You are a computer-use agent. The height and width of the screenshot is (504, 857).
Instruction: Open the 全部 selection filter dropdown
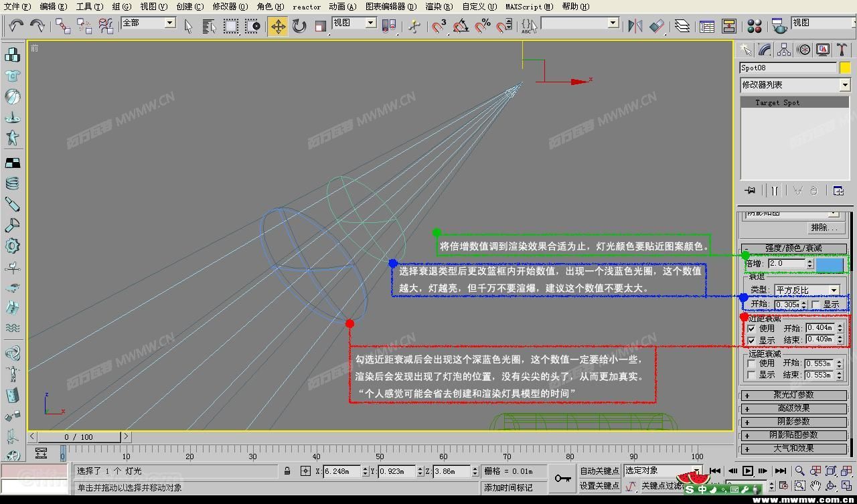click(x=148, y=23)
